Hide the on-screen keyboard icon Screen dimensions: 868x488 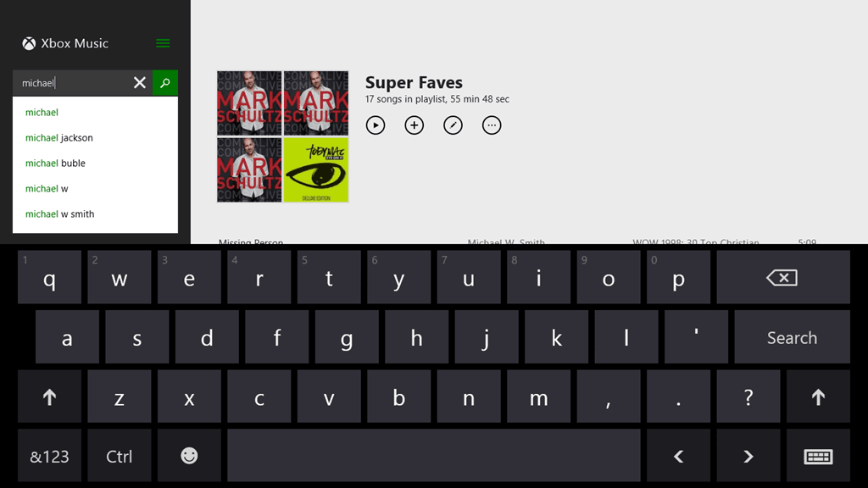point(817,456)
